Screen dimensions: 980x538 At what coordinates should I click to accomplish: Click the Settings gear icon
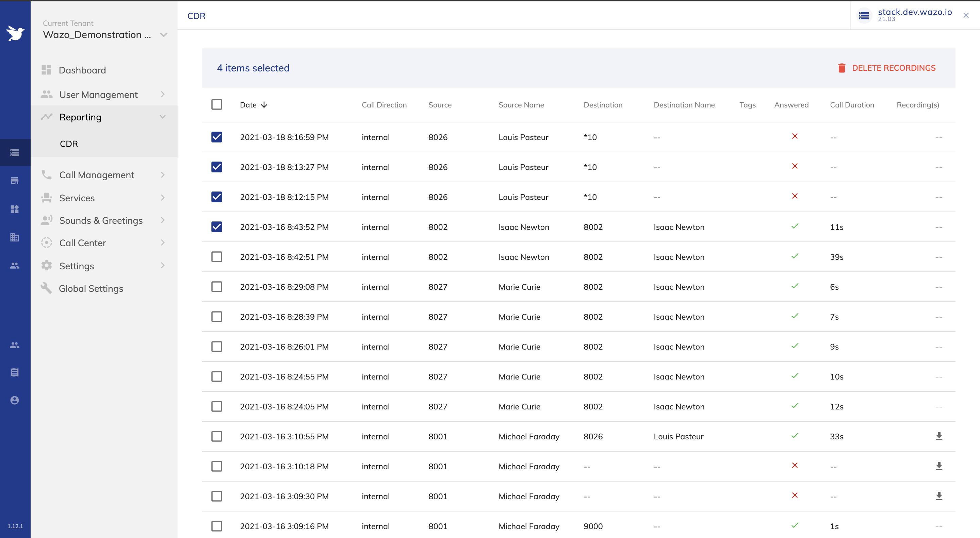point(46,265)
